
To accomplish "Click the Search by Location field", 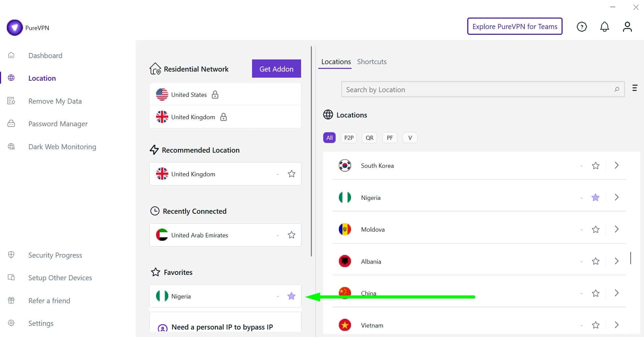I will pyautogui.click(x=483, y=89).
